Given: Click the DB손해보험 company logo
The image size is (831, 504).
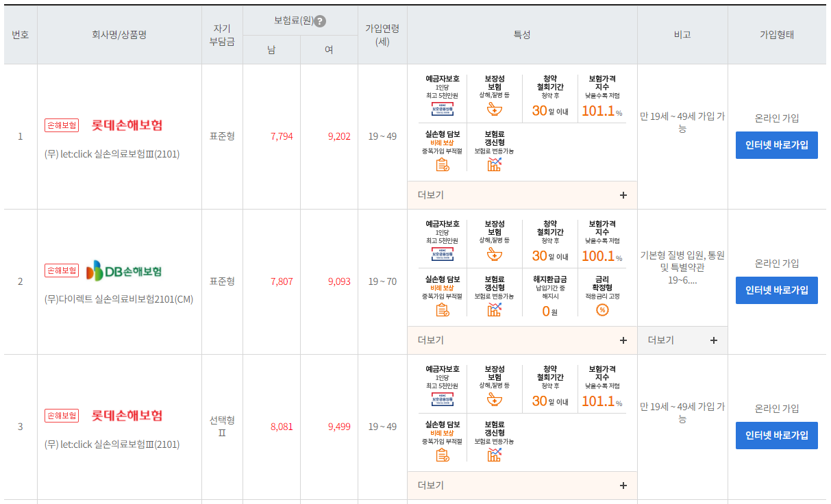Looking at the screenshot, I should point(124,271).
